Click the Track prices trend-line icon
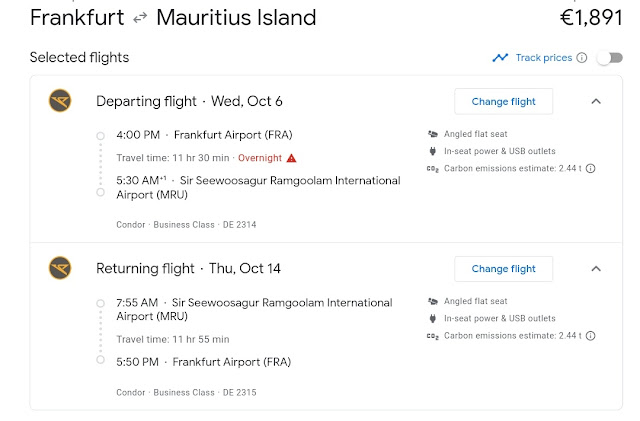The image size is (640, 421). coord(500,58)
